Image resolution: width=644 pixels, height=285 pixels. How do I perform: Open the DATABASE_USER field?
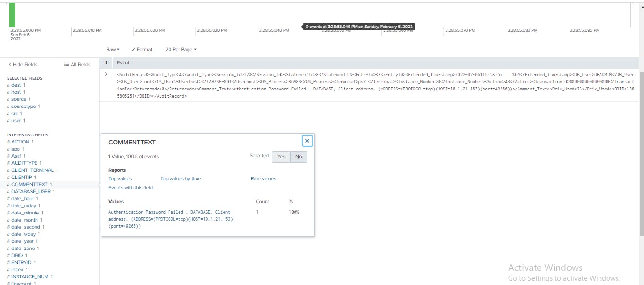click(31, 192)
